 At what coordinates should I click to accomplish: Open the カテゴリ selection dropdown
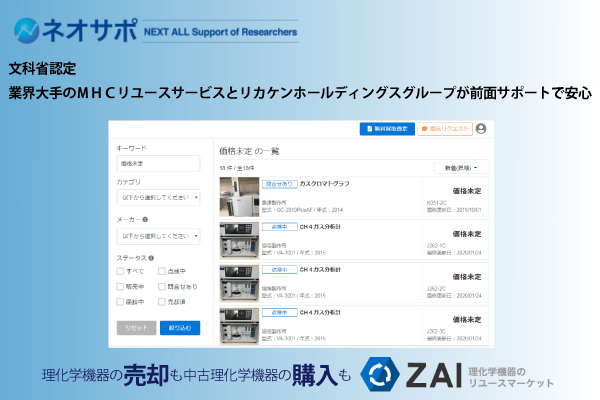[158, 198]
